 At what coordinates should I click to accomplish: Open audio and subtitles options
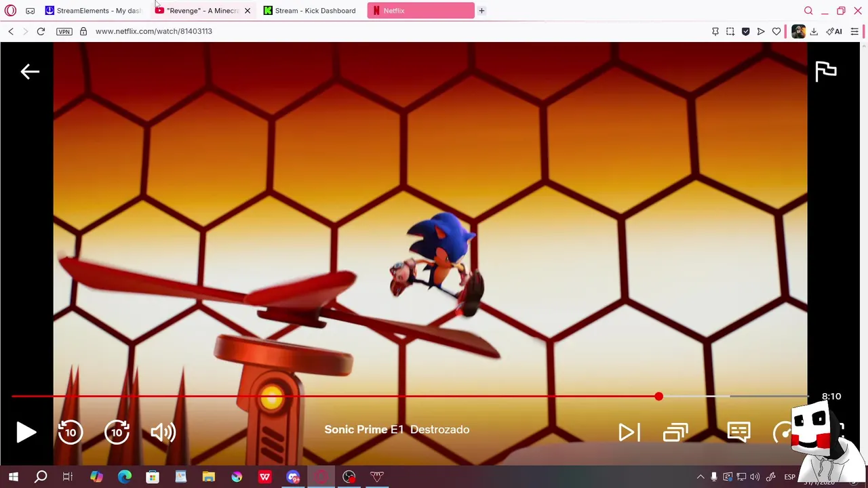[x=738, y=432]
